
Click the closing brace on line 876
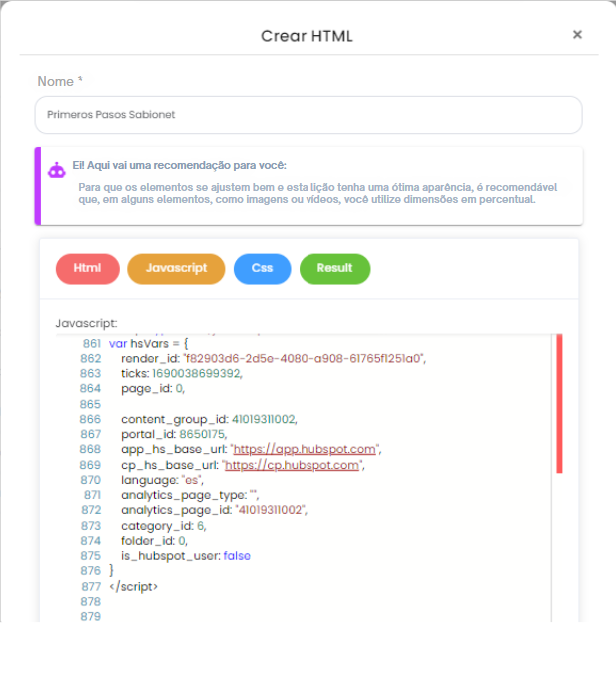point(111,571)
